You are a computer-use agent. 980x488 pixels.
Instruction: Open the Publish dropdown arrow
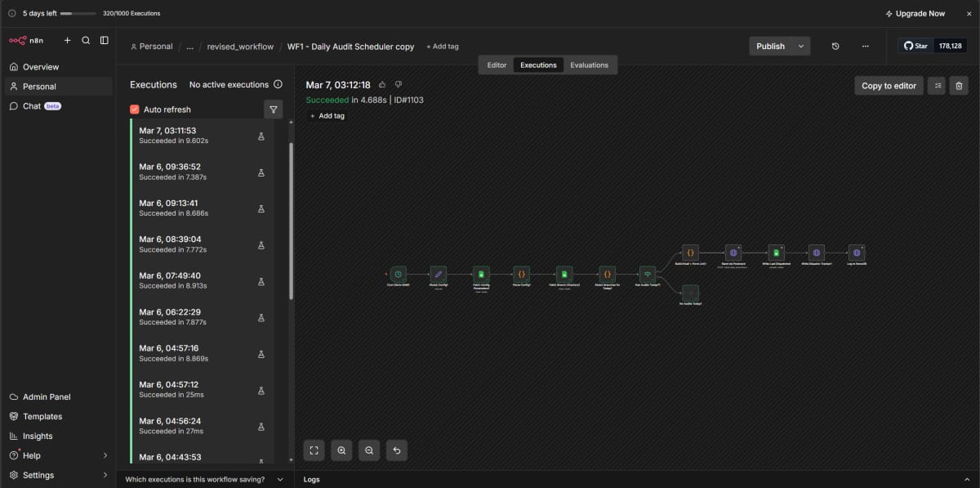coord(801,46)
